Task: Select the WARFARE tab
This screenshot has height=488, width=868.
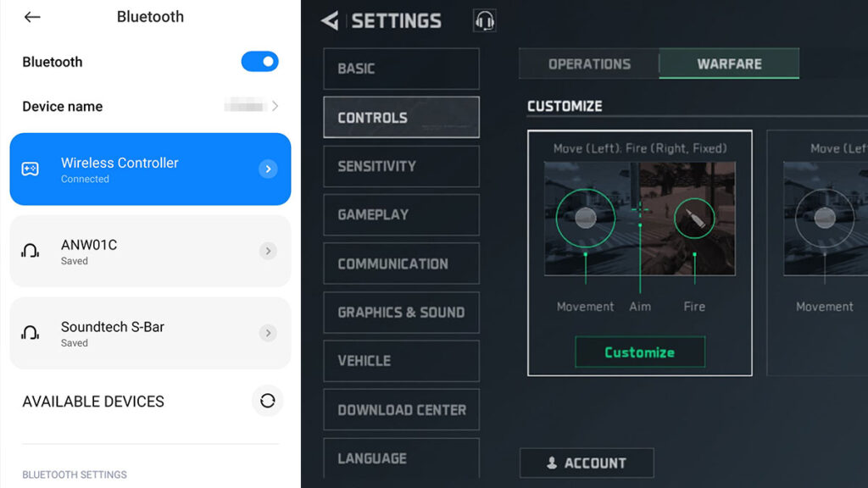Action: (729, 62)
